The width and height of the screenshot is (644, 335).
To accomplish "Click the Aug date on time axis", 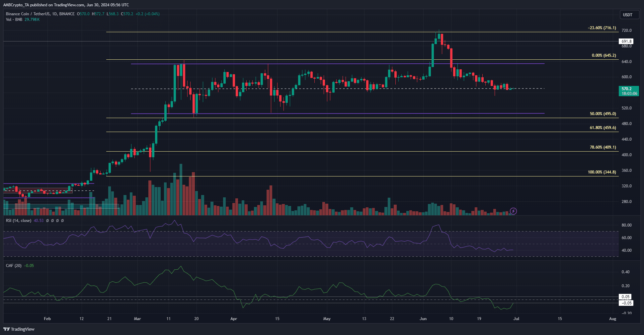I will (613, 319).
